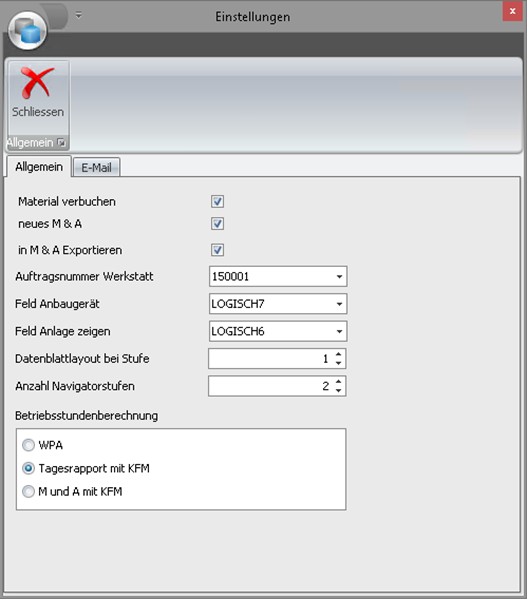Open the Allgemein group dialog launcher
Screen dimensions: 527x599
(x=61, y=142)
